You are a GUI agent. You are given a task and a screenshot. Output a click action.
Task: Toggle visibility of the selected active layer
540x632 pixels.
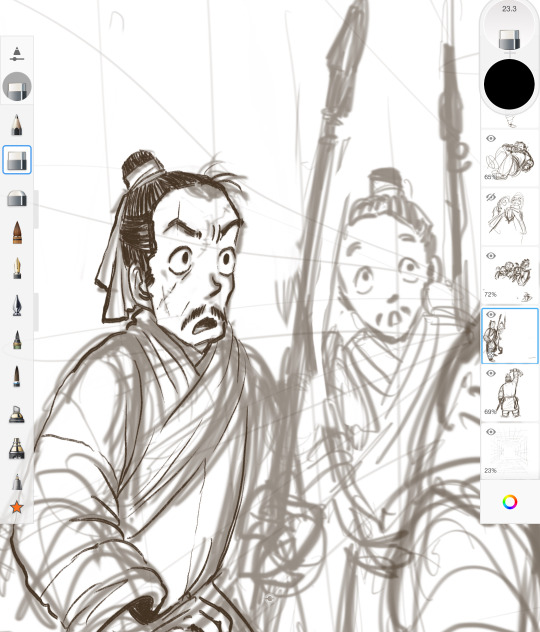click(490, 314)
